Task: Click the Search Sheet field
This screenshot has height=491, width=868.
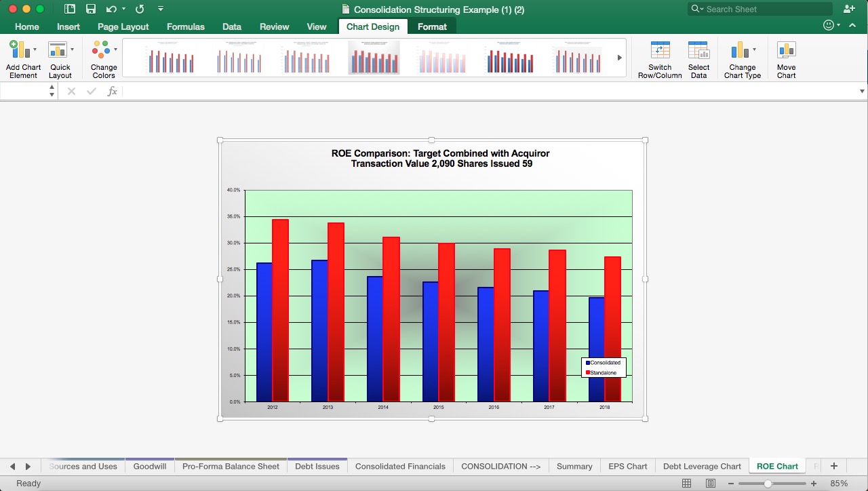Action: click(759, 9)
